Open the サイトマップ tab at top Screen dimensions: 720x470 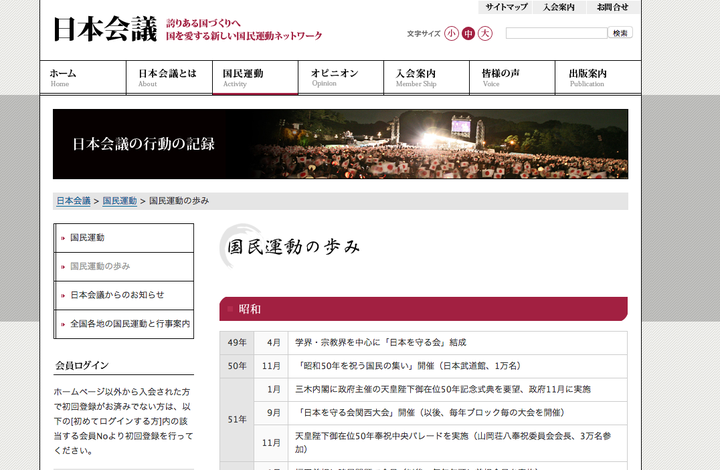tap(506, 7)
